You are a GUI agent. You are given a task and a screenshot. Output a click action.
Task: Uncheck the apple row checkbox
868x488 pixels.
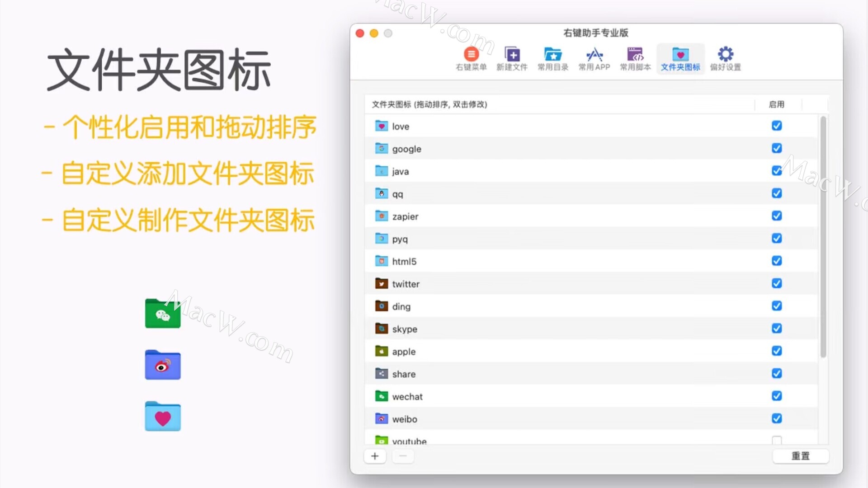pyautogui.click(x=777, y=351)
